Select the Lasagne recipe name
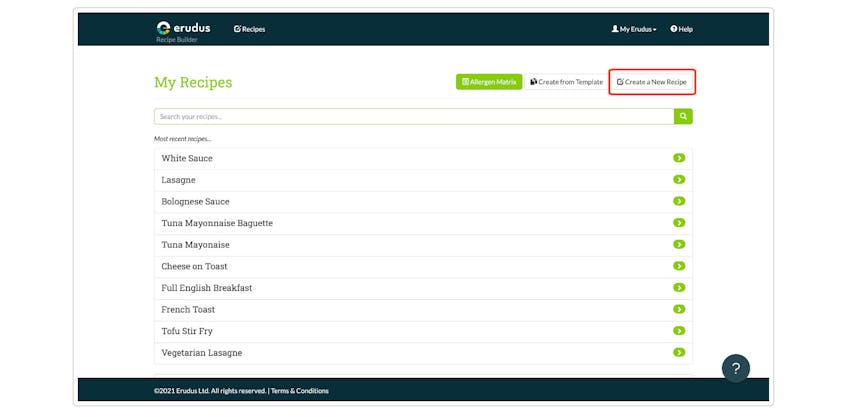The height and width of the screenshot is (408, 850). (178, 180)
